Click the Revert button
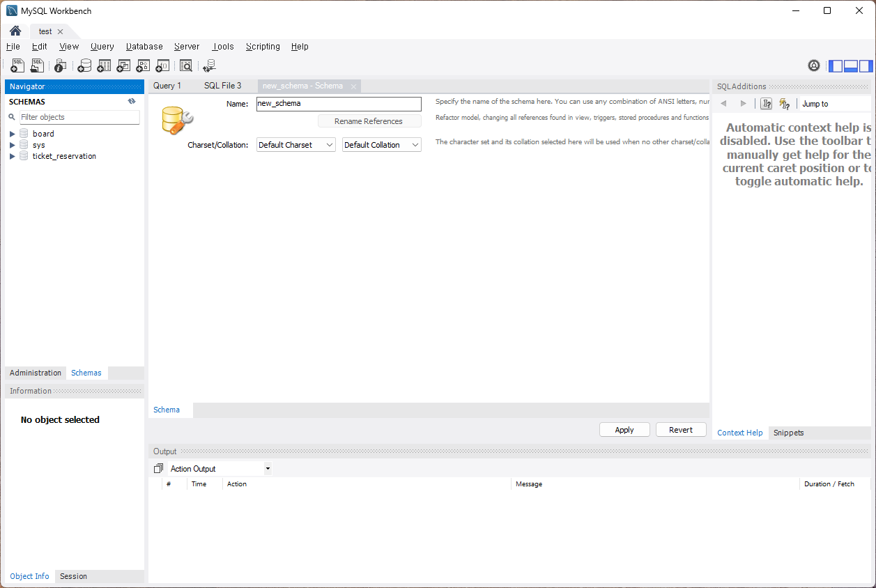The image size is (876, 588). (681, 430)
